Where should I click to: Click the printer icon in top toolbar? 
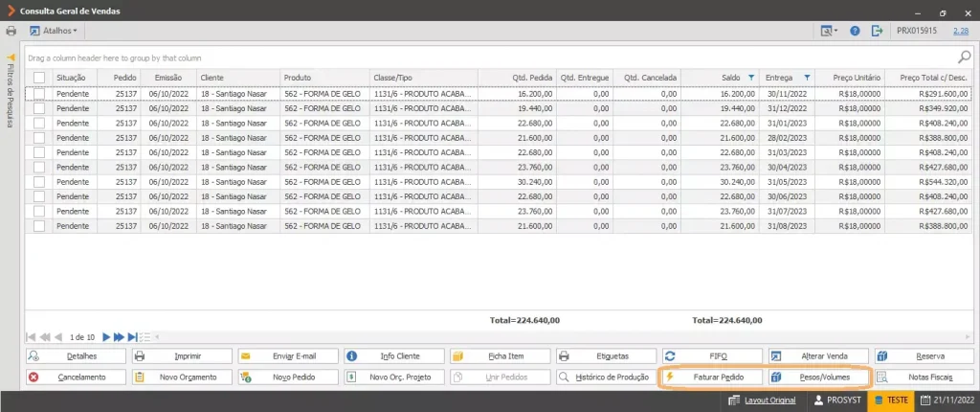[x=11, y=30]
